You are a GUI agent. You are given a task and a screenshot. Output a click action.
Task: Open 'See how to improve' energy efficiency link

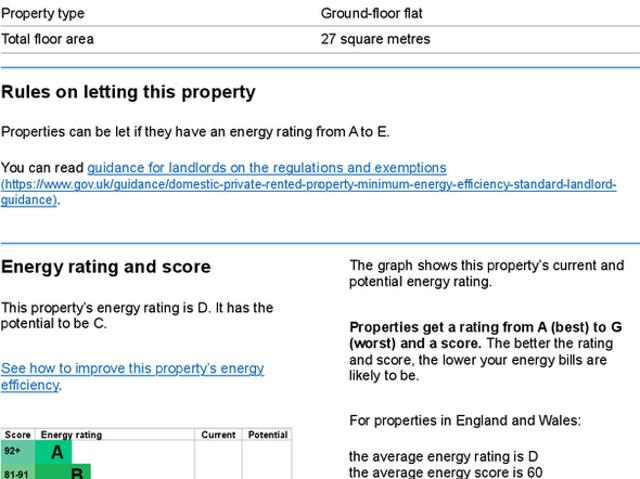[132, 376]
